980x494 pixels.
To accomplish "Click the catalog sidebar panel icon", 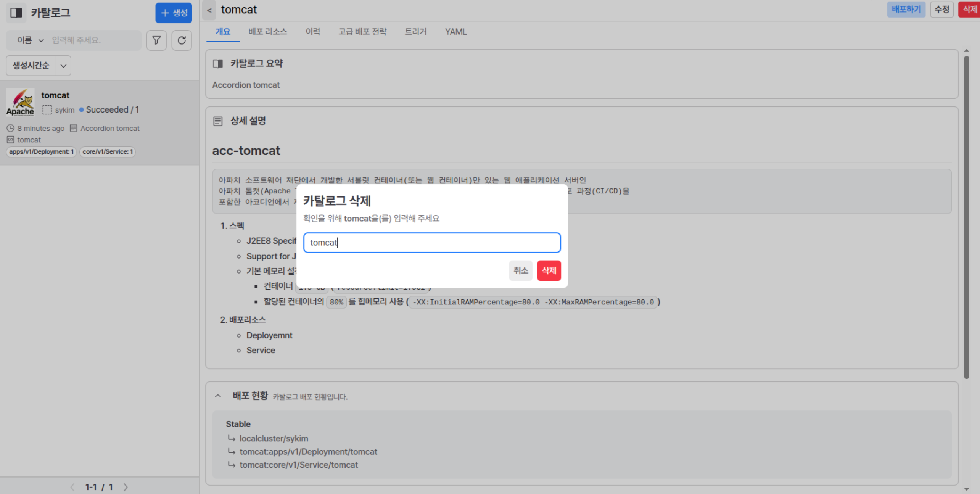I will click(x=16, y=13).
